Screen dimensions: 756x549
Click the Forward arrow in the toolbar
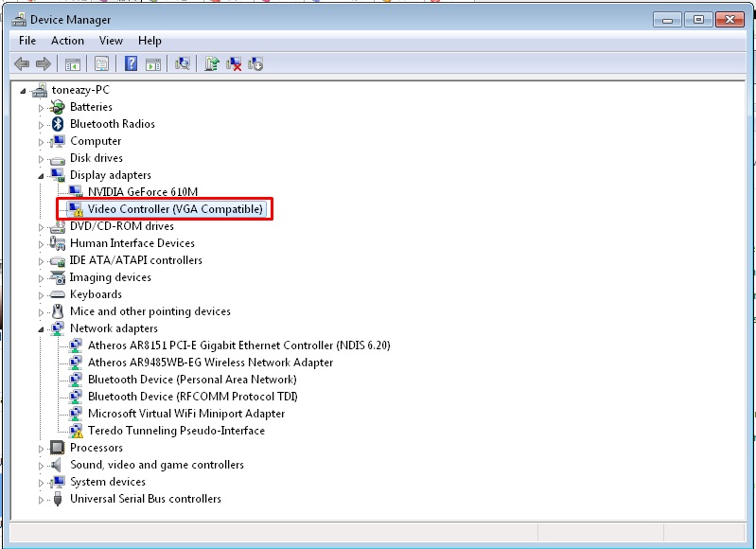pos(44,63)
